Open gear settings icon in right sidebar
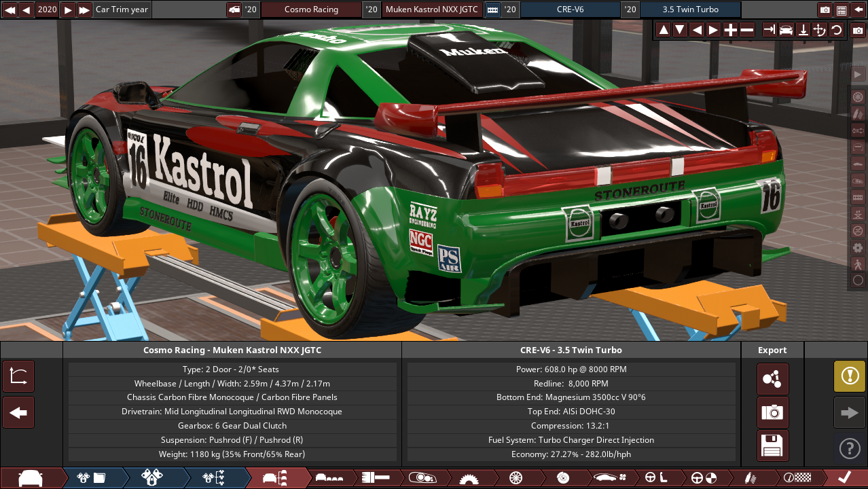Viewport: 868px width, 489px height. click(858, 247)
